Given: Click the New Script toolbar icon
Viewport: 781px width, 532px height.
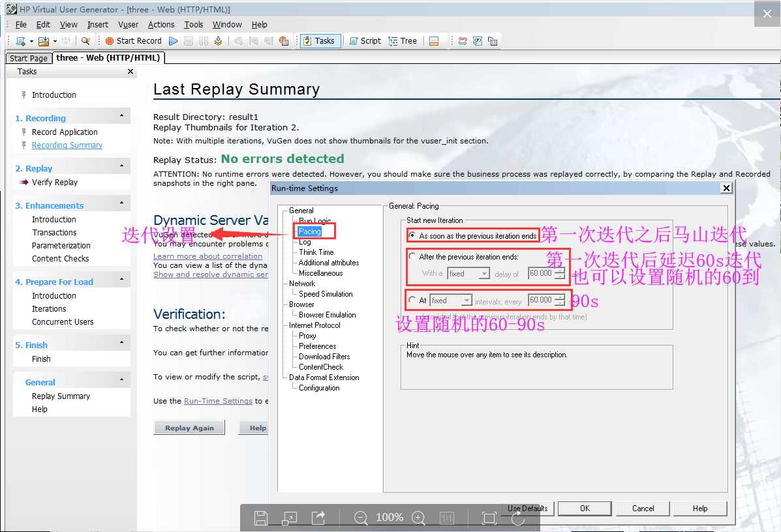Looking at the screenshot, I should (x=20, y=41).
